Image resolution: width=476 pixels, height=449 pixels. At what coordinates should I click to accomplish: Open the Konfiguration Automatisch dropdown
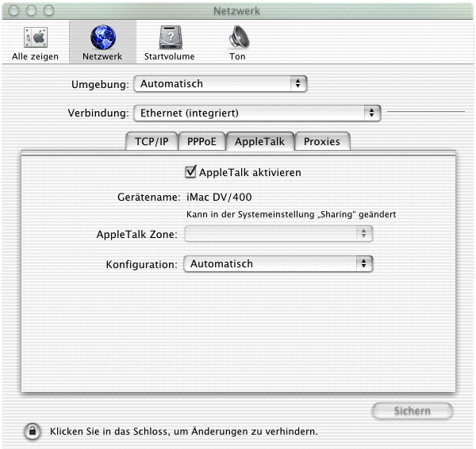[278, 264]
